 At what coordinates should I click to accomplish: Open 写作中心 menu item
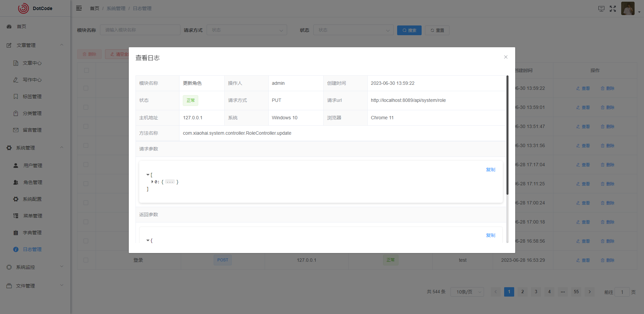[35, 80]
